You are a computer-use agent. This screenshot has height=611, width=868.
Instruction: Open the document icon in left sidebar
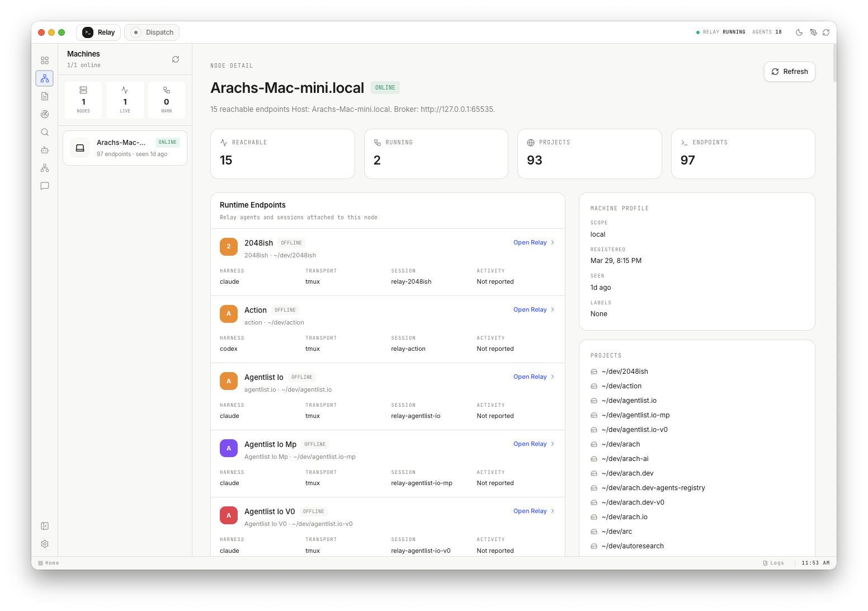click(45, 96)
